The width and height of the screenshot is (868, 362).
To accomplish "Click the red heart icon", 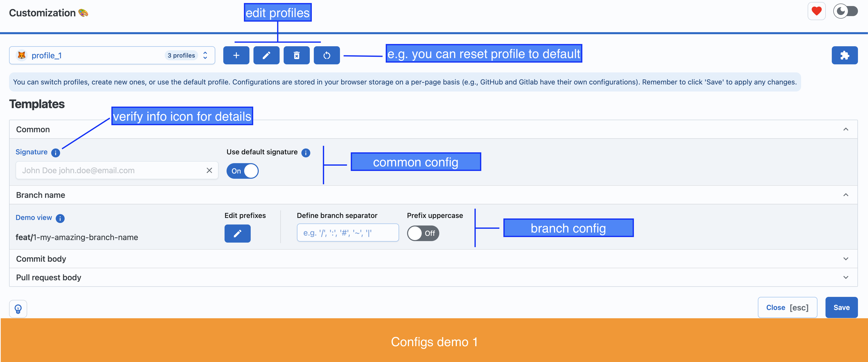I will [816, 12].
